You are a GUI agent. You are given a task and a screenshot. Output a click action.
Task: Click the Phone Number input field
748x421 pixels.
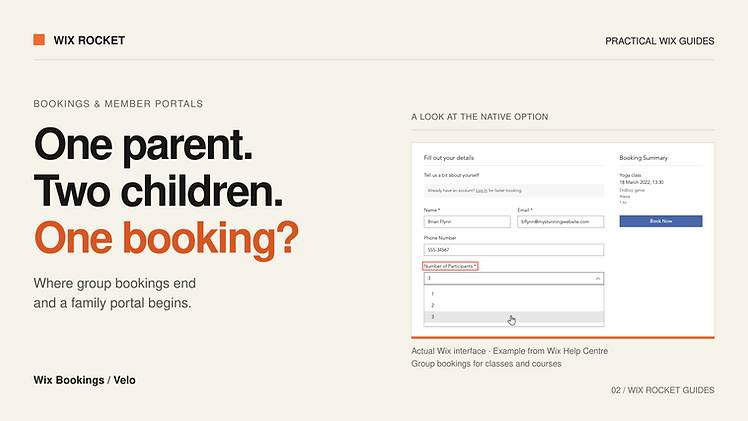click(514, 250)
